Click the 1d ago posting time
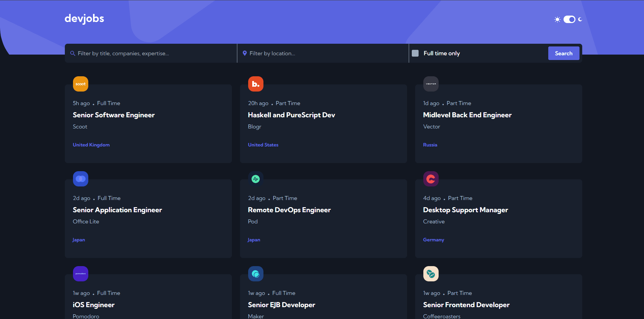 coord(431,103)
